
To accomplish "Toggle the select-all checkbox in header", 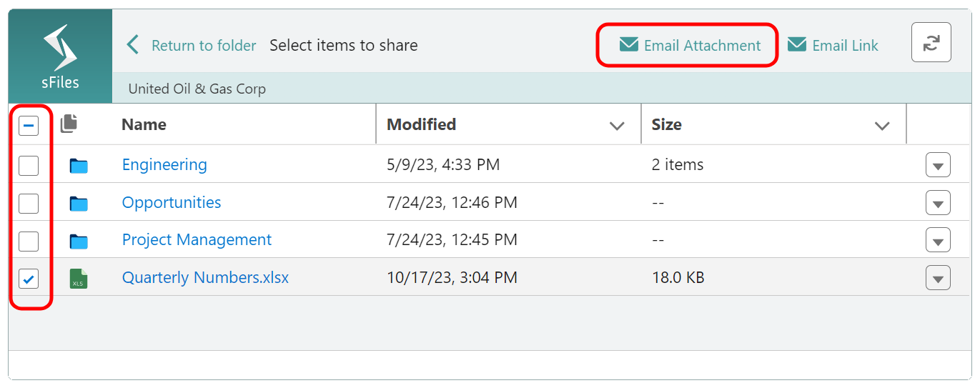I will coord(29,126).
